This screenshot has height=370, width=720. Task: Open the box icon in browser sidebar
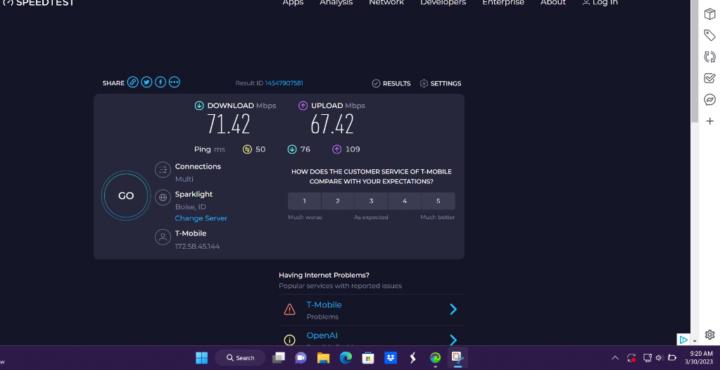(x=709, y=14)
